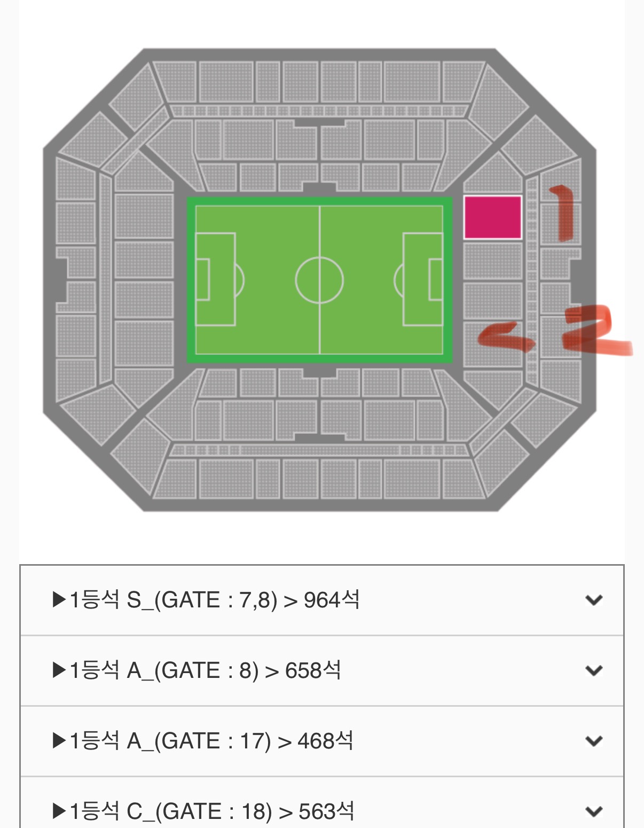Select the seat block directly below the pink section

[492, 260]
